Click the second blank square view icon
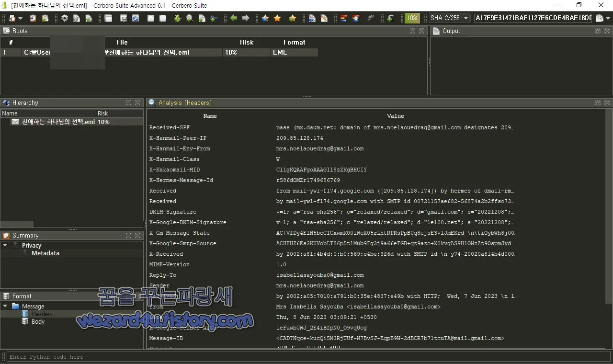613x364 pixels. point(163,18)
